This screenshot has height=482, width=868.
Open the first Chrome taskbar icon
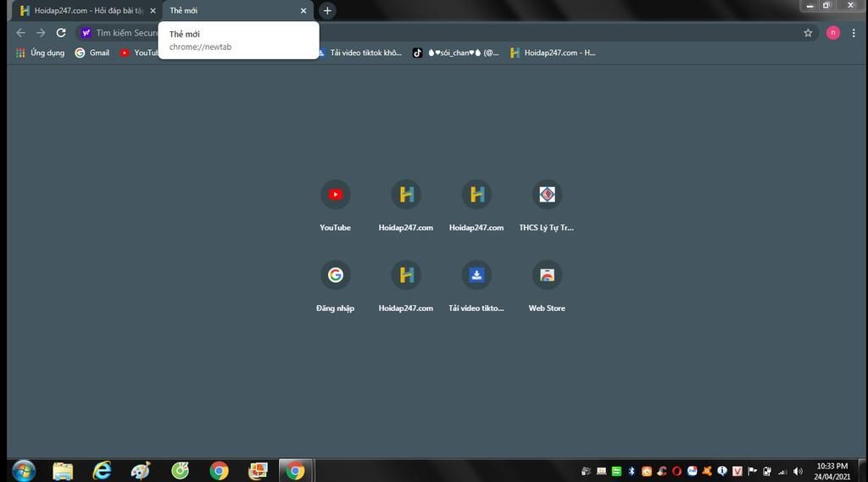(219, 471)
